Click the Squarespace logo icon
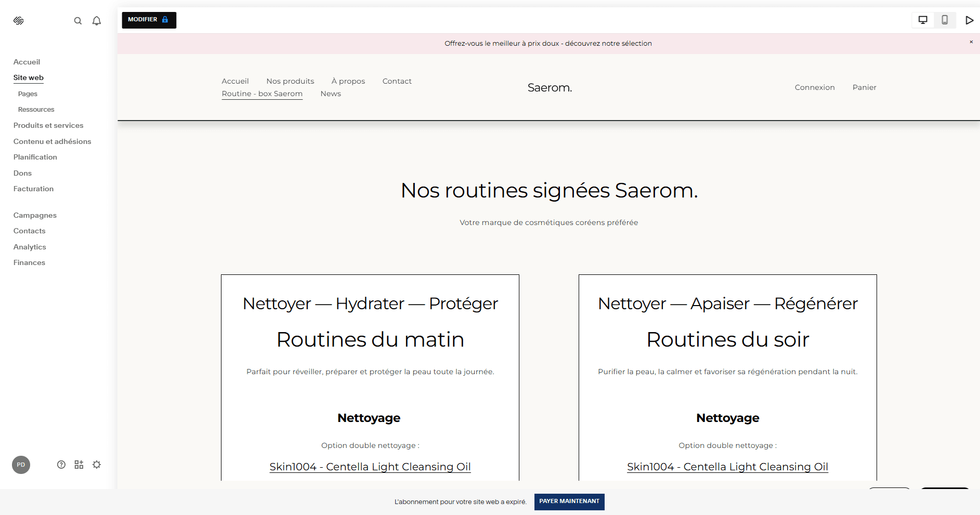Image resolution: width=980 pixels, height=515 pixels. [19, 21]
